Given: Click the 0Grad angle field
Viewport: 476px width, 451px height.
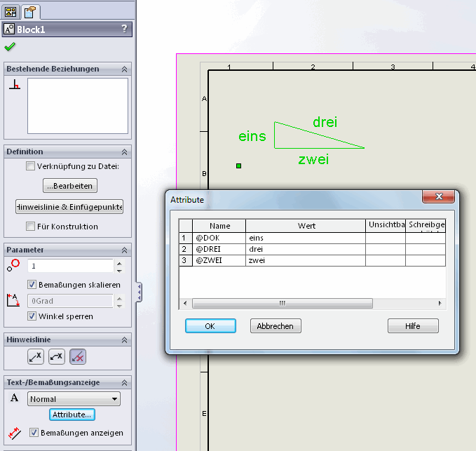Looking at the screenshot, I should pyautogui.click(x=70, y=301).
